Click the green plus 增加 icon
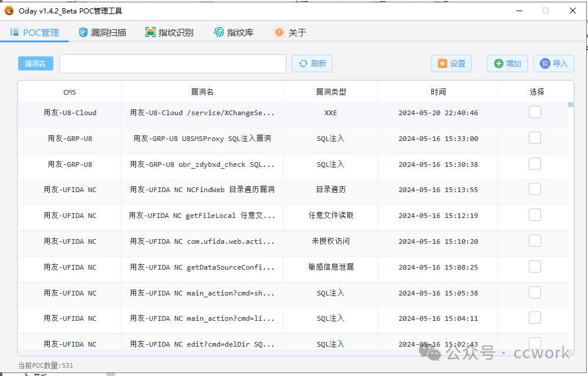 click(x=498, y=63)
